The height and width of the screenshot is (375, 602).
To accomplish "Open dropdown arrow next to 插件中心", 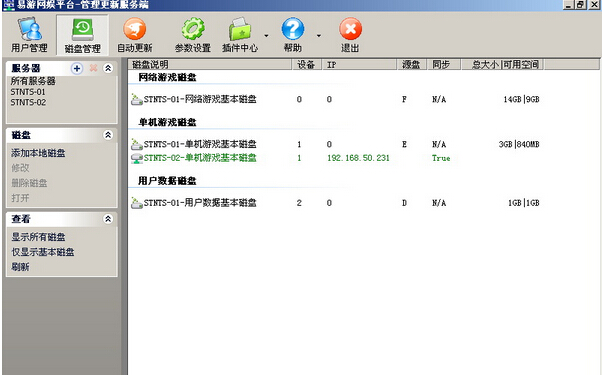I will (x=266, y=36).
